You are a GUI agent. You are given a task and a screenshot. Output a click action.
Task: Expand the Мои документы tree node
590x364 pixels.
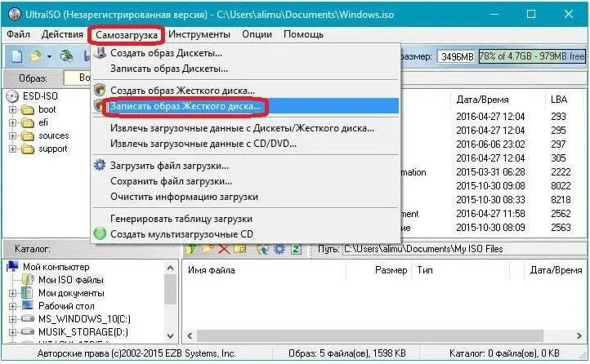[x=12, y=293]
